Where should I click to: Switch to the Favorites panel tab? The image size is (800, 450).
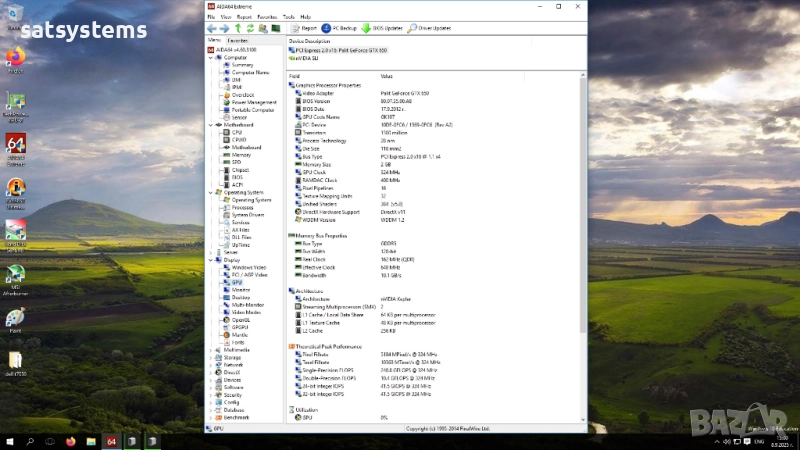237,40
